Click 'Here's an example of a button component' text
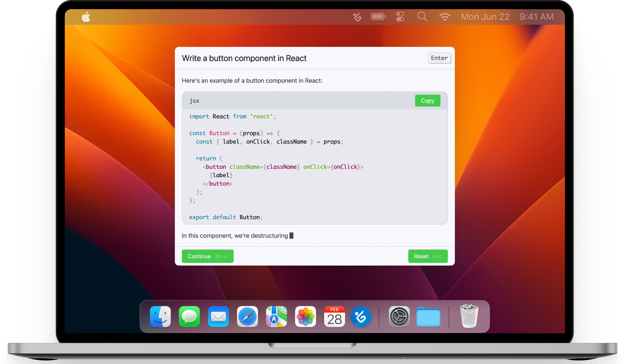 [x=252, y=81]
